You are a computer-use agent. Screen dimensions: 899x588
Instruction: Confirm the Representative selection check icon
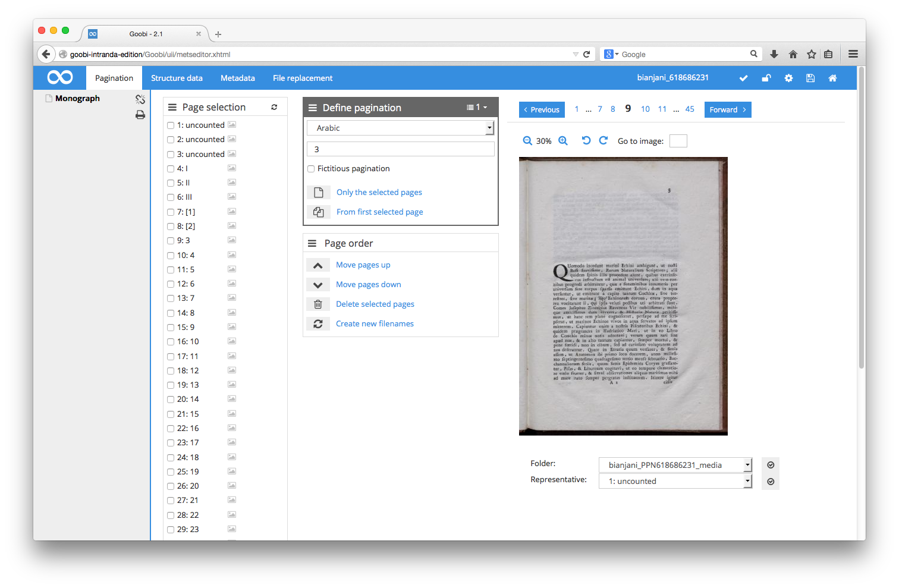click(x=771, y=482)
